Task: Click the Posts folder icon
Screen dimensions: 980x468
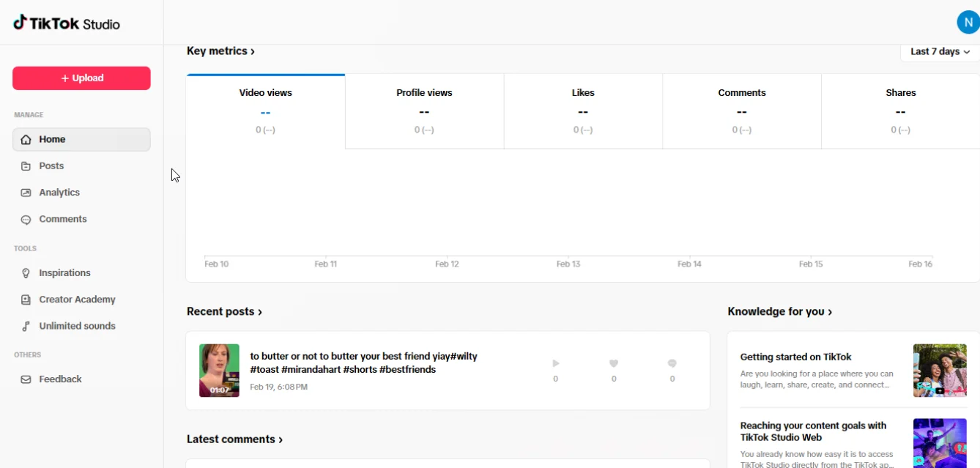Action: (26, 166)
